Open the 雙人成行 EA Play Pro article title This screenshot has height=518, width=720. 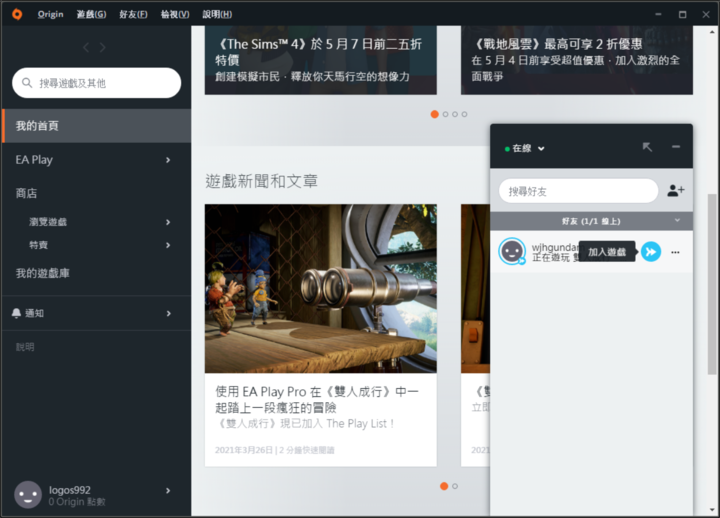[317, 399]
